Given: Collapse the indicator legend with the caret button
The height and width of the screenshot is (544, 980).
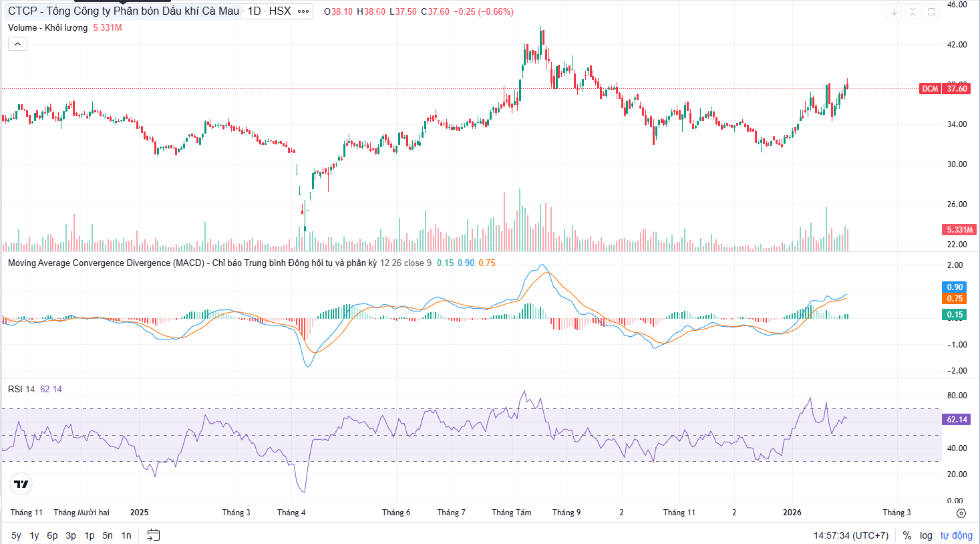Looking at the screenshot, I should tap(17, 44).
